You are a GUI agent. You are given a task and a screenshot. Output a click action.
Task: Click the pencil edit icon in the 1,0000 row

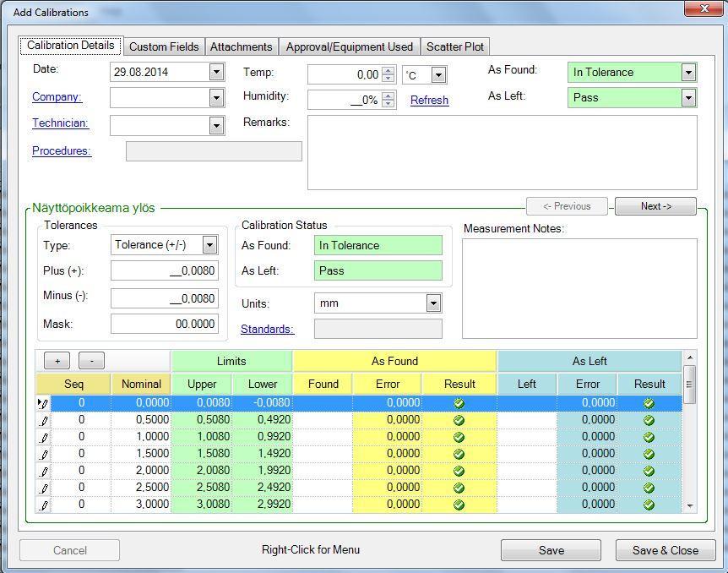click(44, 437)
